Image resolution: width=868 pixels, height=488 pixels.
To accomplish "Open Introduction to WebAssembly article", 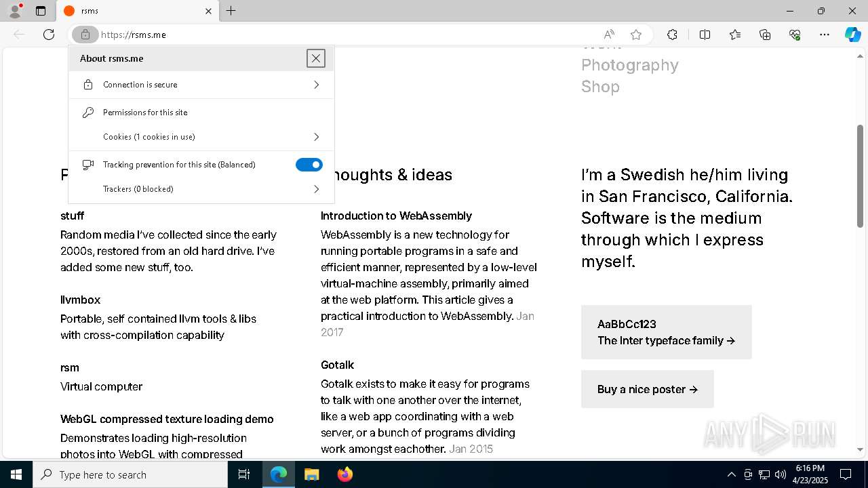I will click(x=396, y=216).
